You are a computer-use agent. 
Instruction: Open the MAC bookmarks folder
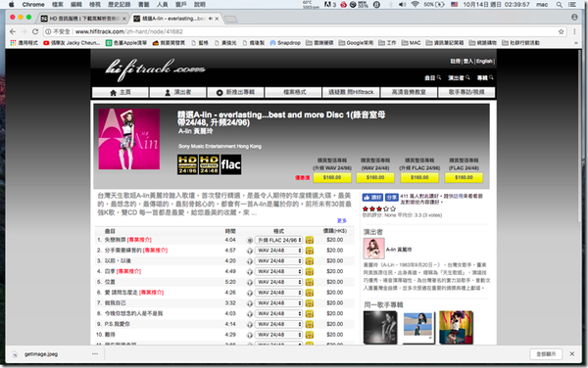pos(411,43)
